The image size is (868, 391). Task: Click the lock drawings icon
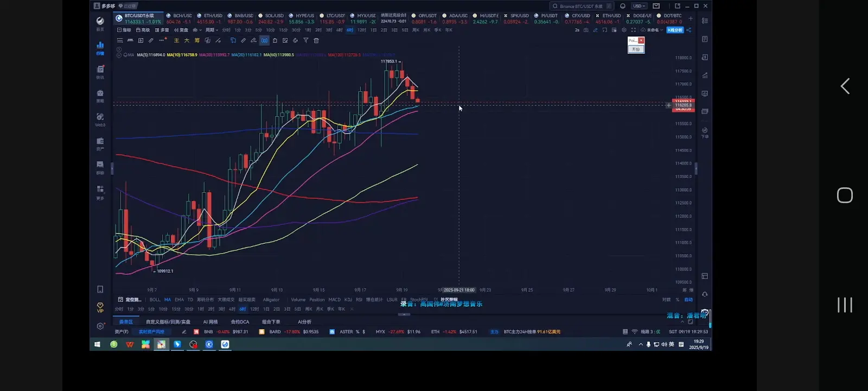(x=275, y=40)
